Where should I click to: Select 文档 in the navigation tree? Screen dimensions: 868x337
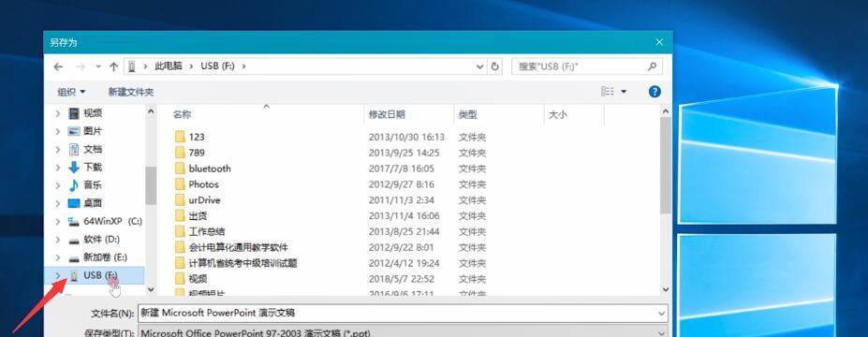[x=93, y=150]
